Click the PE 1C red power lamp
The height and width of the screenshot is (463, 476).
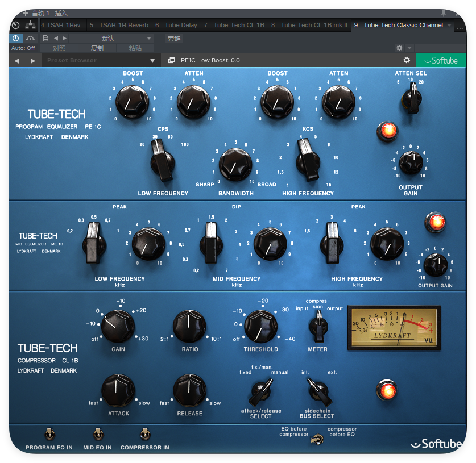(388, 131)
